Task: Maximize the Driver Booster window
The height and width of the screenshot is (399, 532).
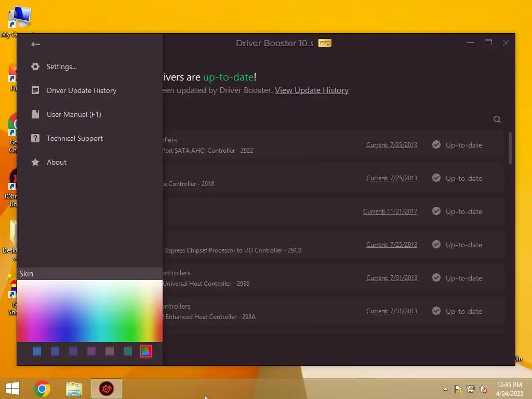Action: click(x=488, y=43)
